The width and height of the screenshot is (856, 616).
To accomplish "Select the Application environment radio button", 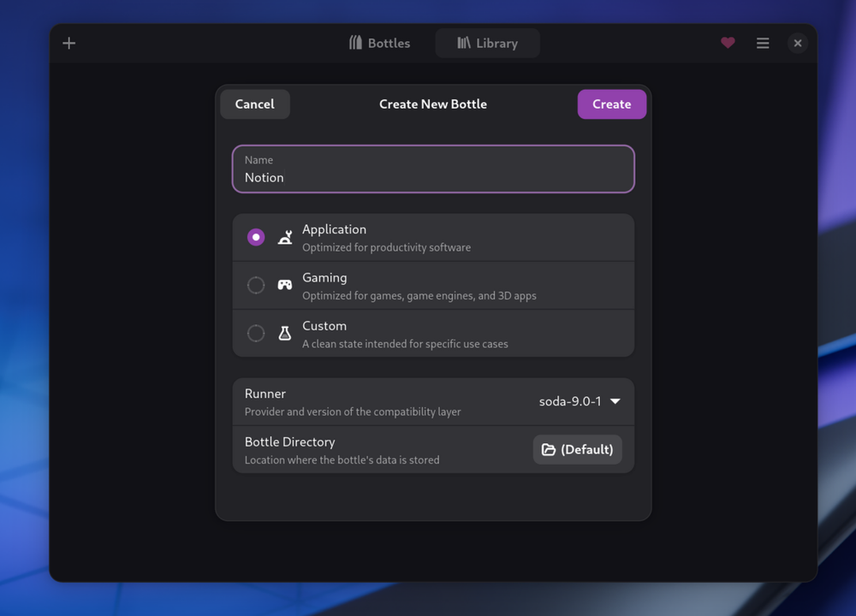I will point(256,237).
